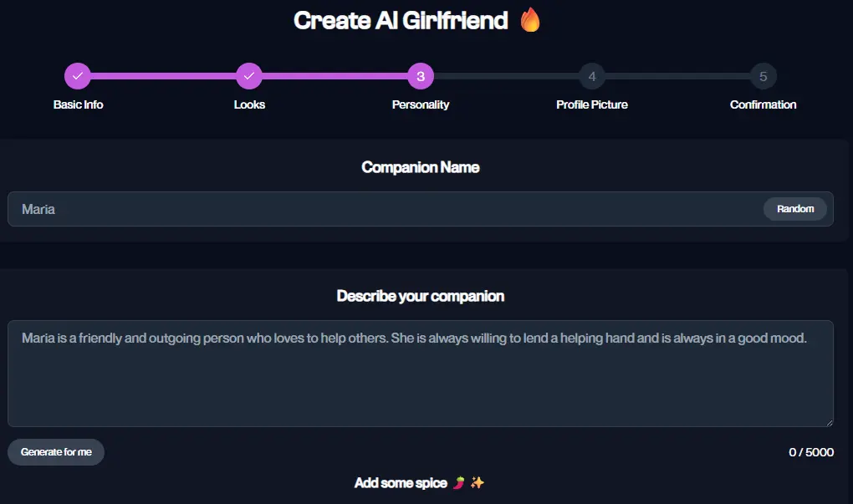Select step 3 Personality circle

[x=421, y=76]
